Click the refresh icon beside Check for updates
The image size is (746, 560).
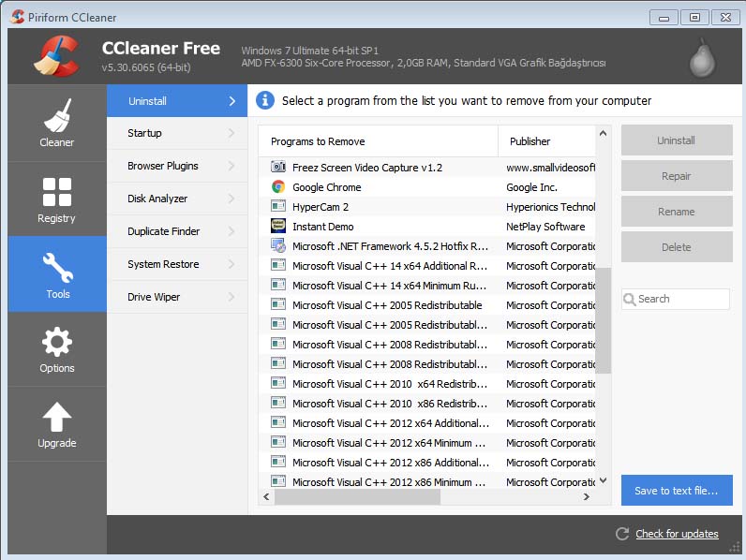click(622, 534)
